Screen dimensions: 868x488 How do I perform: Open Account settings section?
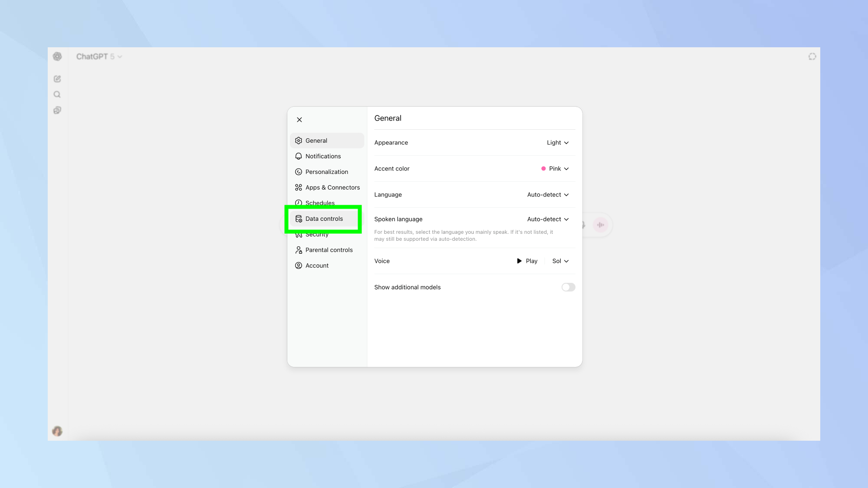pos(317,265)
